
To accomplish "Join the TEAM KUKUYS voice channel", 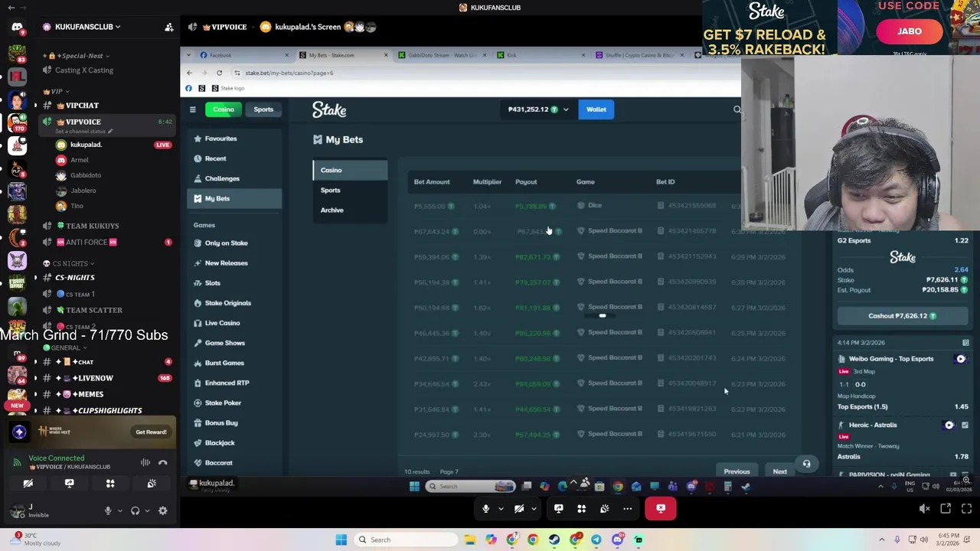I will click(x=92, y=226).
